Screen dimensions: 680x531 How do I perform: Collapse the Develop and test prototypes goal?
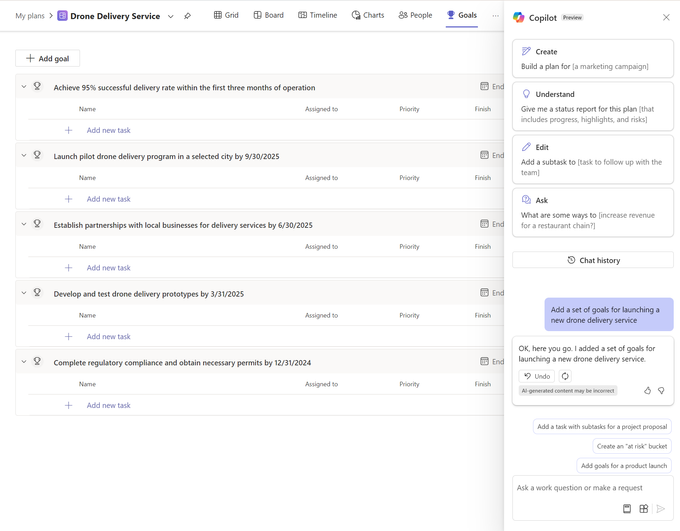(24, 293)
